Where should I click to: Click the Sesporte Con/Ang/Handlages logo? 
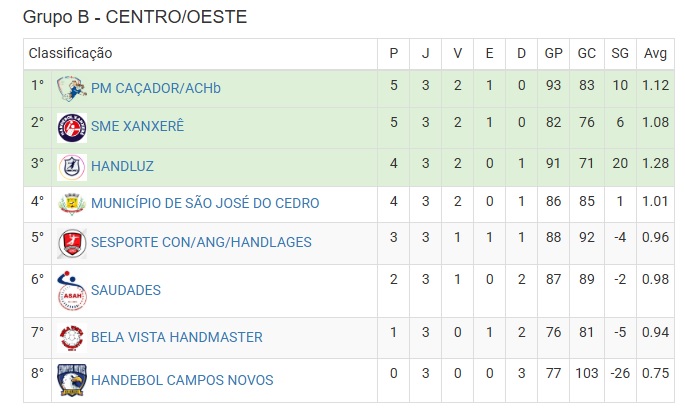point(72,243)
